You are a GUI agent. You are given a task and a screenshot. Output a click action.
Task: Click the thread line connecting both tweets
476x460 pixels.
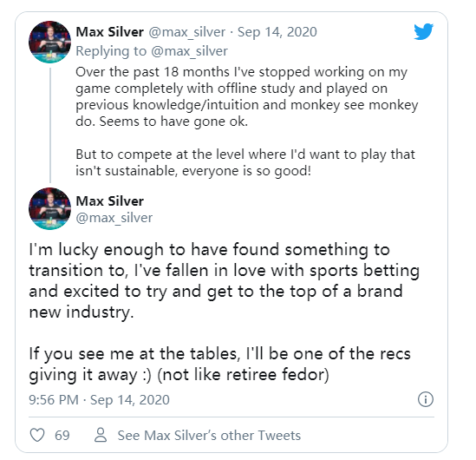coord(50,125)
